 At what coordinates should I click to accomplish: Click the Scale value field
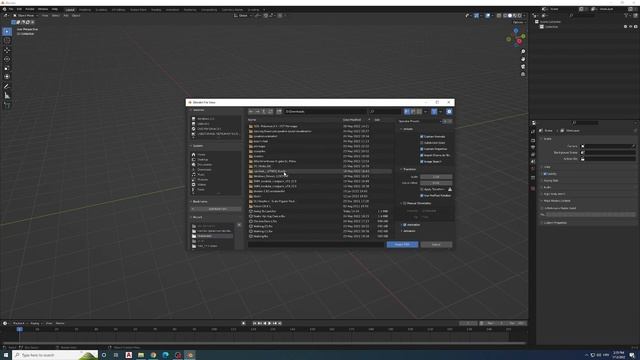pyautogui.click(x=436, y=177)
